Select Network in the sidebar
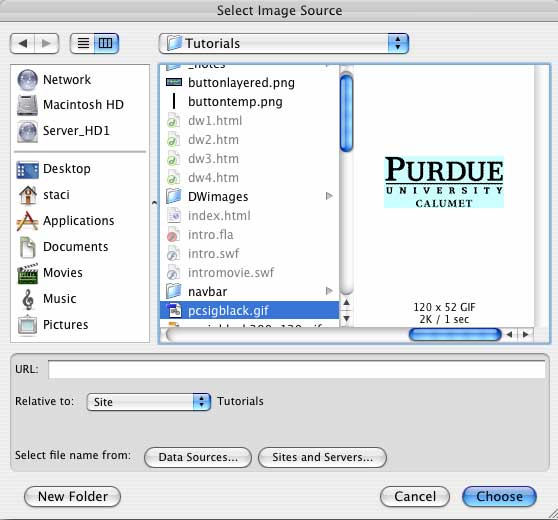 54,79
